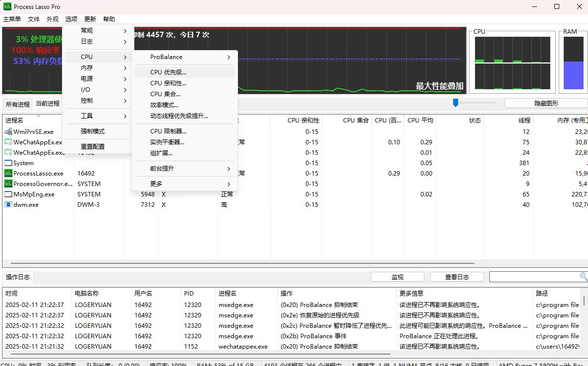The width and height of the screenshot is (588, 366).
Task: Sort by CPU 平均 column header
Action: pyautogui.click(x=420, y=121)
